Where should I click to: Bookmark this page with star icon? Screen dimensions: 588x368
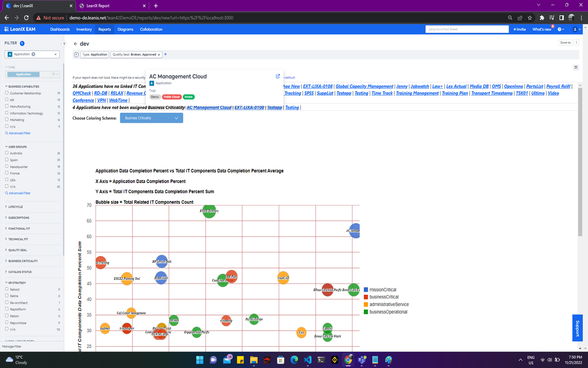(x=530, y=17)
